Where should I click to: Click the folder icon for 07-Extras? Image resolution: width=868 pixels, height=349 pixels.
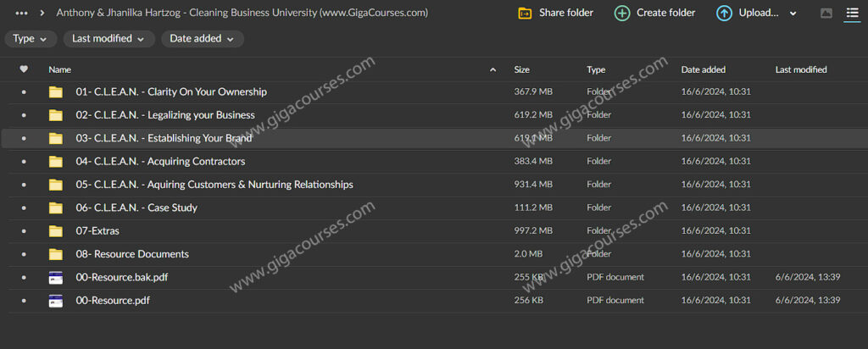[x=56, y=230]
